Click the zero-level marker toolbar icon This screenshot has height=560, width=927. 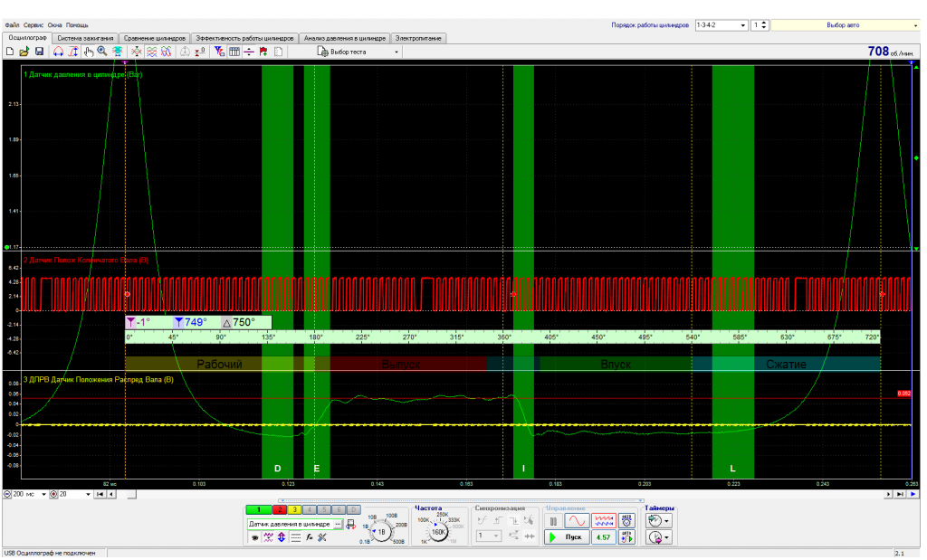click(x=200, y=52)
